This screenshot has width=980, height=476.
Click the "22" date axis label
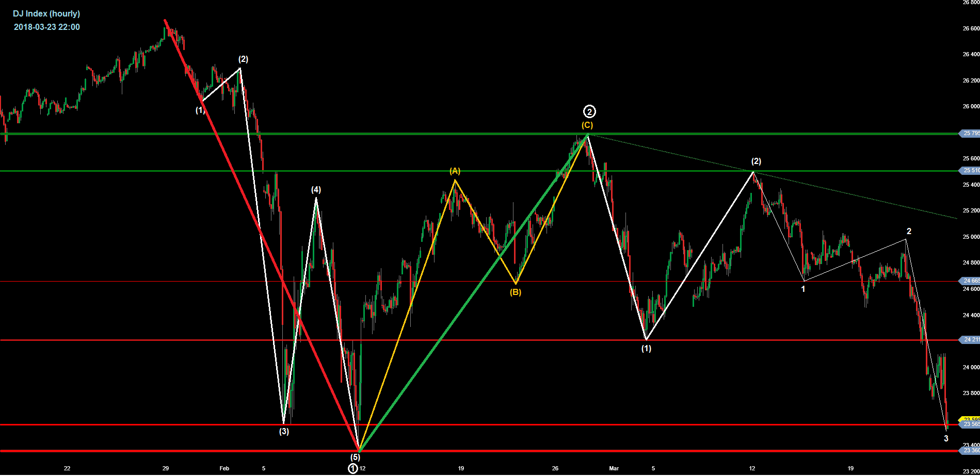(67, 469)
